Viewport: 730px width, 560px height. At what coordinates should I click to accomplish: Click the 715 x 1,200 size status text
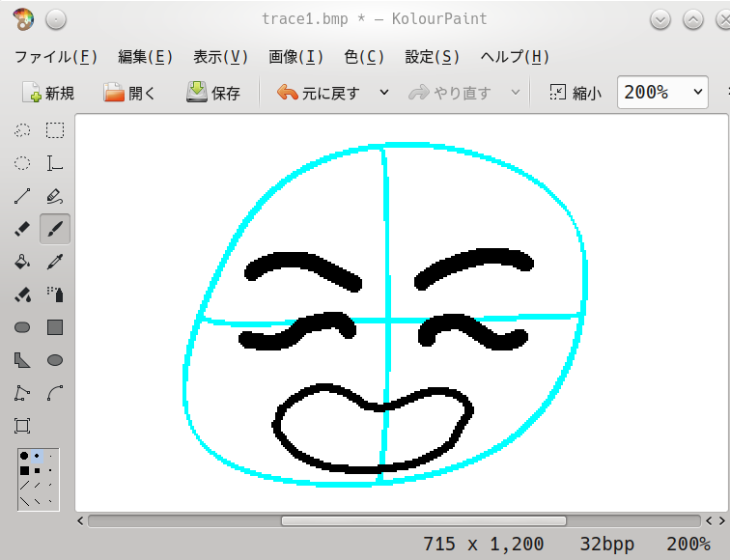pos(483,544)
